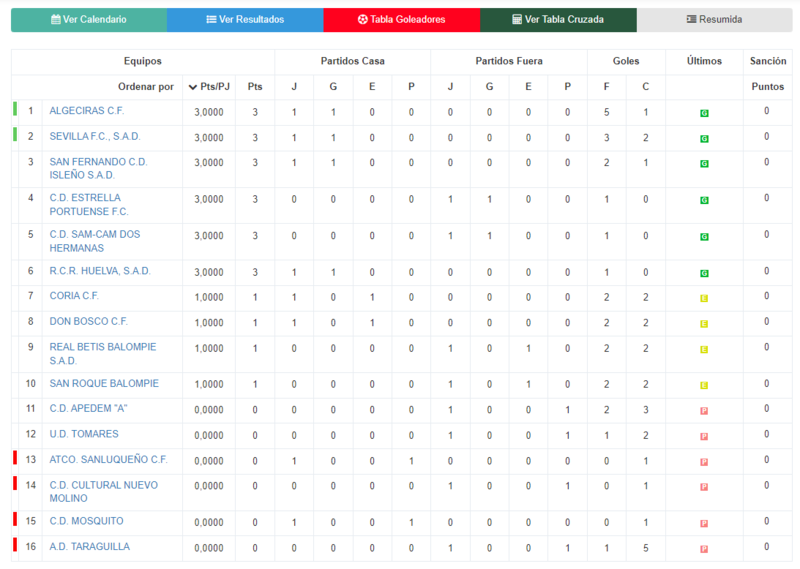
Task: Click the Ordenar por label
Action: 146,87
